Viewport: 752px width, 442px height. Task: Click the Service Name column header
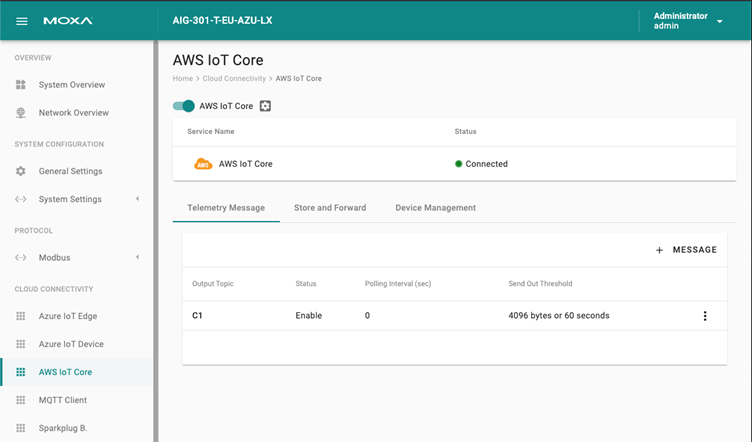(211, 131)
